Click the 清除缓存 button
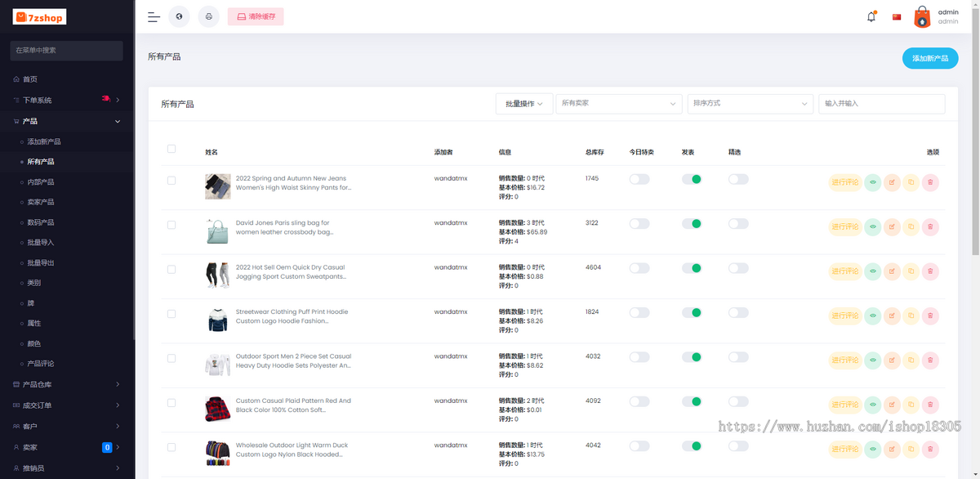Screen dimensions: 980x479 tap(256, 16)
